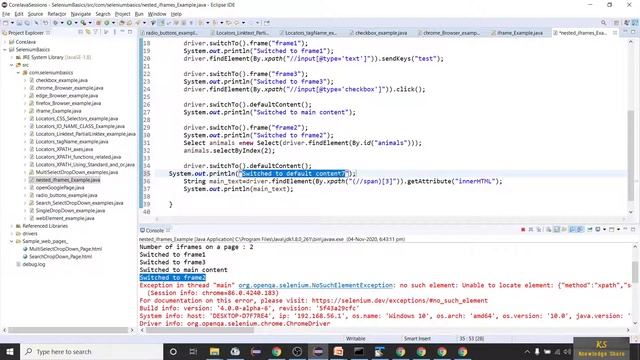Click the org.openqa.selenium.NoSuchElementException link in console
Screen dimensions: 640x360
316,285
